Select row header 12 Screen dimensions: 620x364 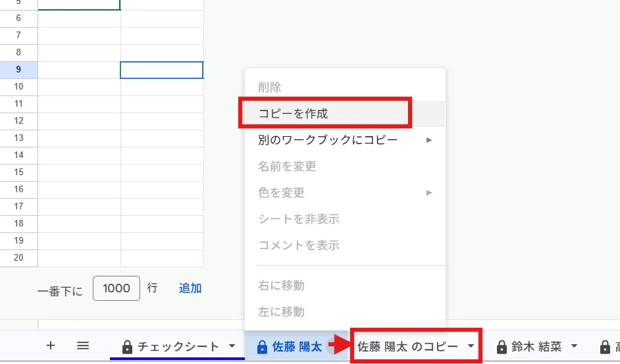click(18, 120)
